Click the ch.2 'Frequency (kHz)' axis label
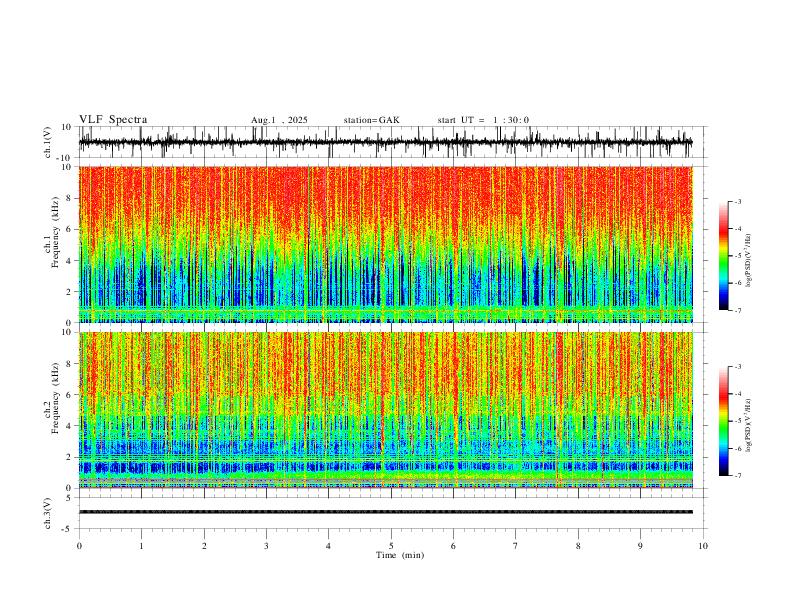Screen dimensions: 792x612 point(55,398)
